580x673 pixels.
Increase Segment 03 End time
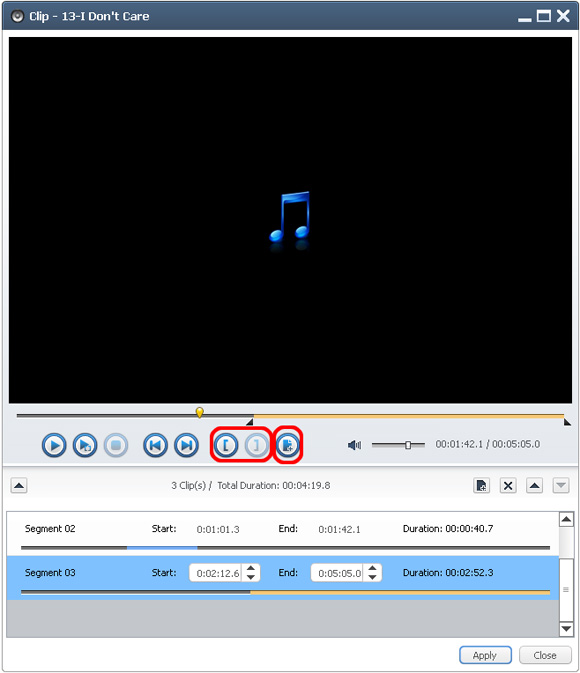point(373,568)
